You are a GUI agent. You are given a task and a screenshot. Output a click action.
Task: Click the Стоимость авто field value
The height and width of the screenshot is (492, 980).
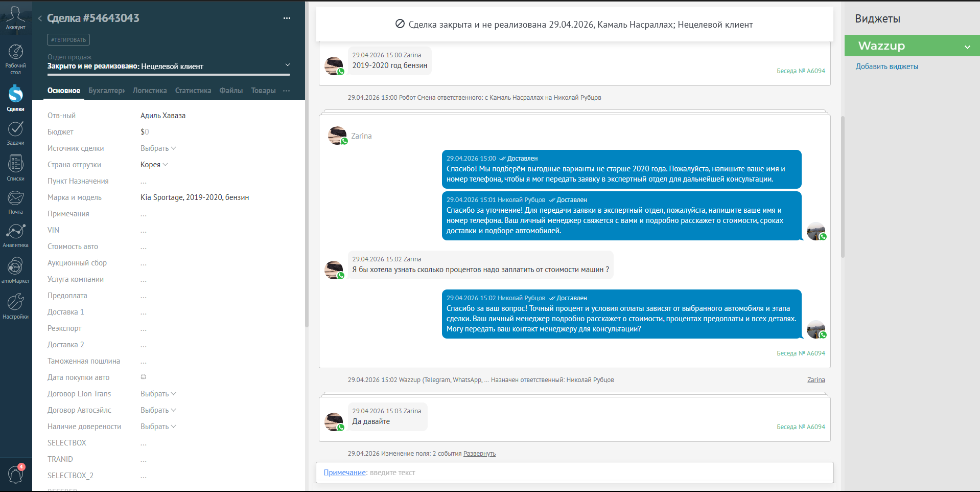pos(144,247)
